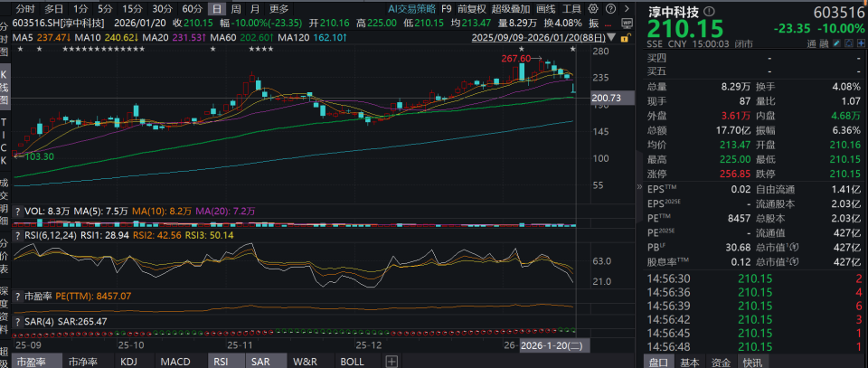Viewport: 868px width, 368px height.
Task: Toggle the date range lock icon
Action: click(625, 38)
